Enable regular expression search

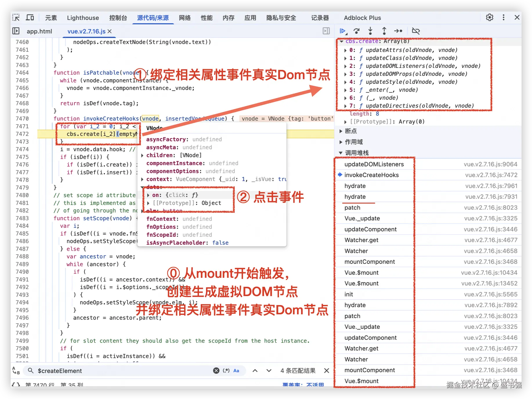226,371
